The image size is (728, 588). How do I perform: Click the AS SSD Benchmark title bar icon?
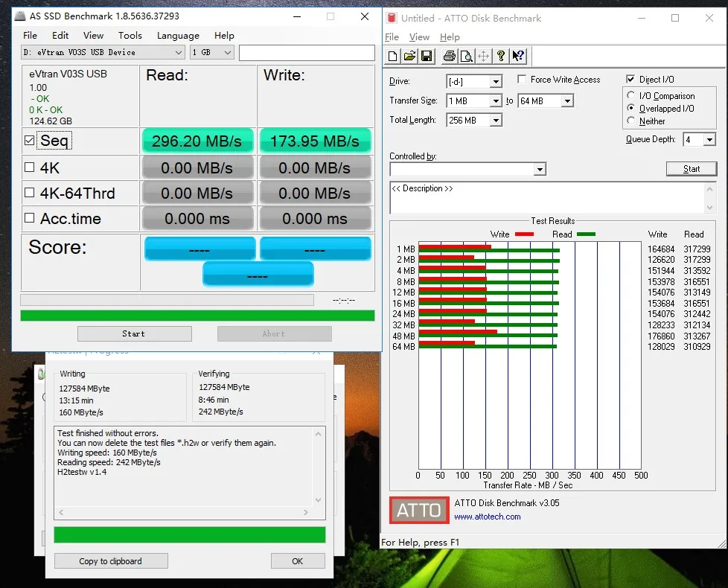[x=20, y=16]
